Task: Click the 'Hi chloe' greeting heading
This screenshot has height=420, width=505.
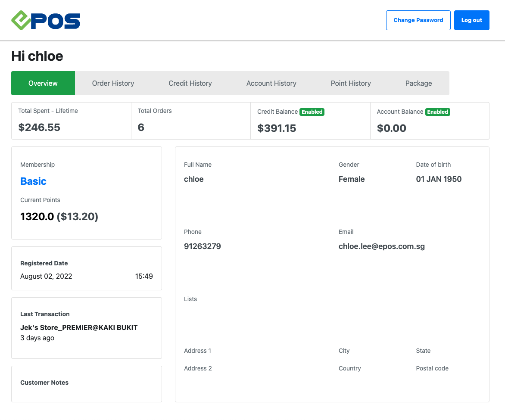Action: (x=37, y=56)
